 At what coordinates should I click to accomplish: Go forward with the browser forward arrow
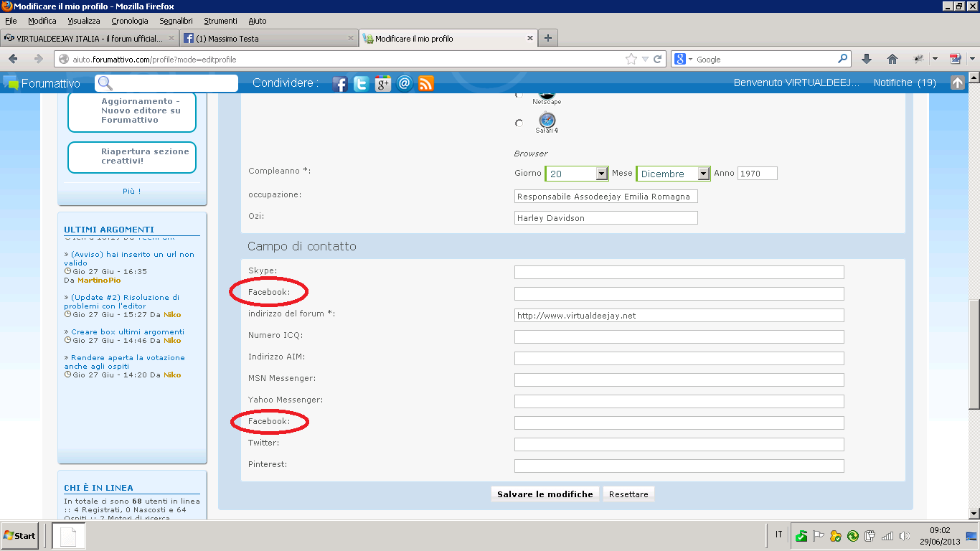coord(38,59)
